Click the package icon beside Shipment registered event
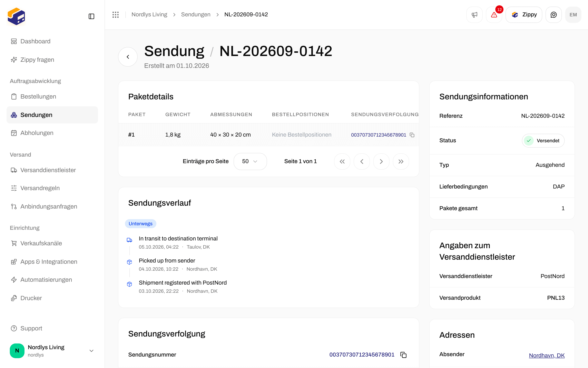 [x=129, y=284]
